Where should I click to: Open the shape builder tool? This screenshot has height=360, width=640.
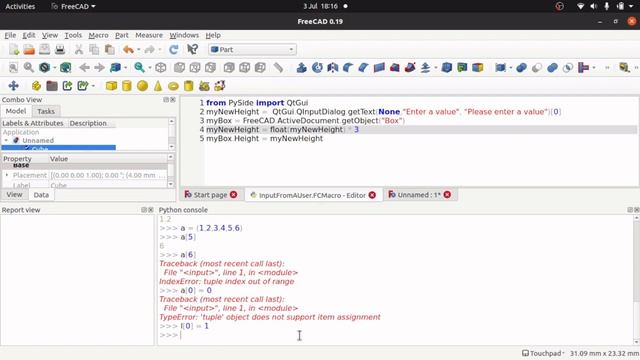point(220,86)
